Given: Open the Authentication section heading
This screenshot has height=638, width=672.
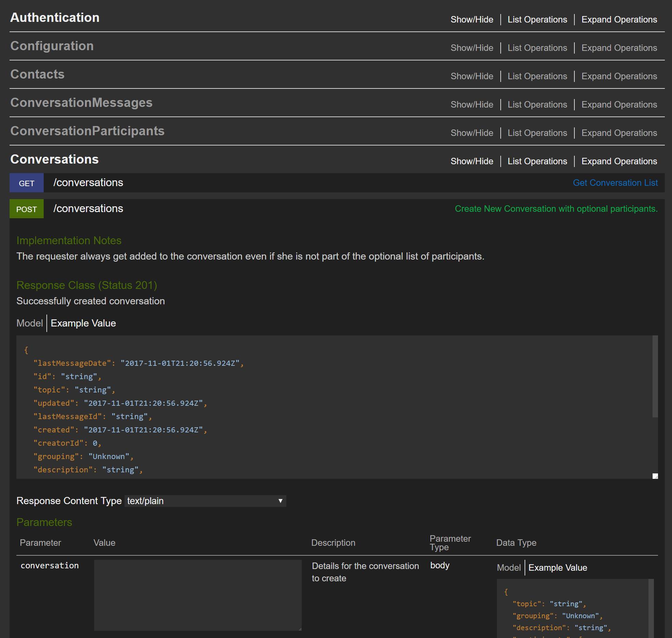Looking at the screenshot, I should pyautogui.click(x=55, y=17).
